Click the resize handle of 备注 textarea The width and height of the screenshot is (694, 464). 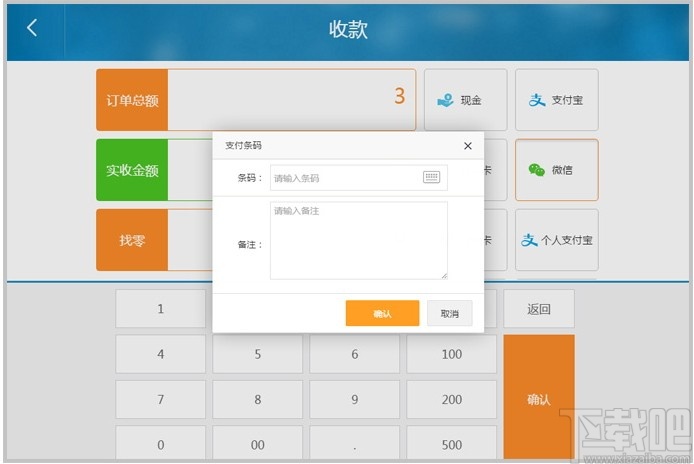click(x=444, y=276)
